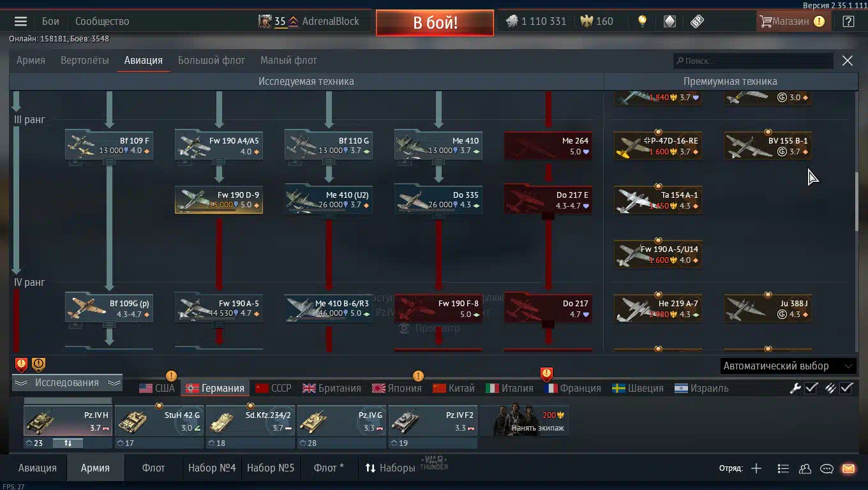868x490 pixels.
Task: Open the orange mail envelope icon
Action: click(848, 468)
